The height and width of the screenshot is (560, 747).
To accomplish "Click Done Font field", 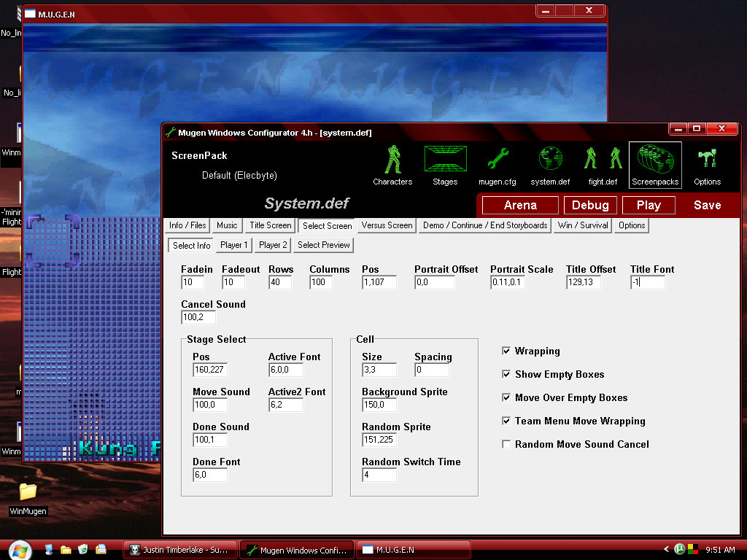I will tap(210, 475).
